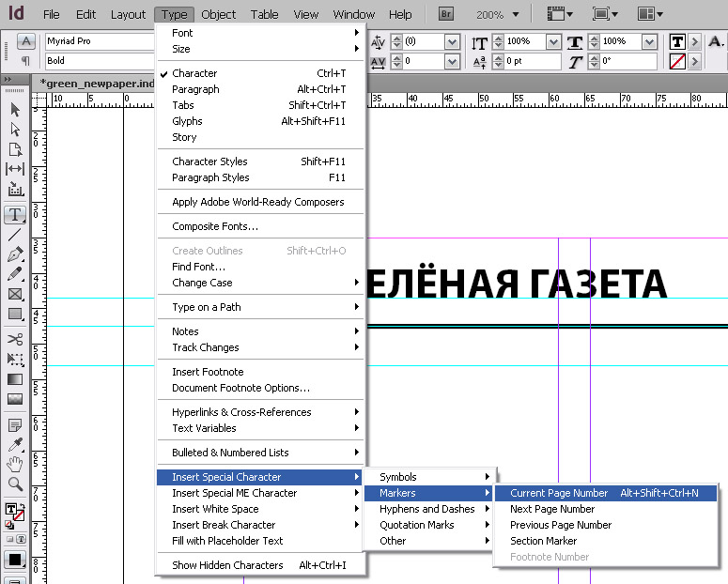728x584 pixels.
Task: Click Fill with Placeholder Text
Action: click(227, 541)
